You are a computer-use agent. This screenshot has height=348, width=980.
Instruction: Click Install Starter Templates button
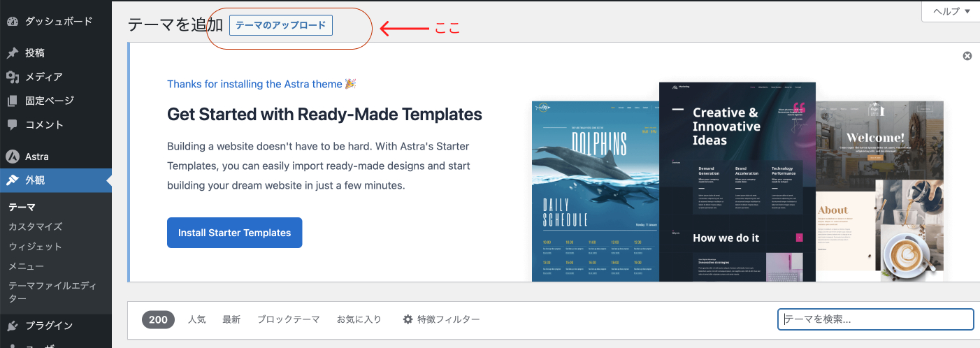coord(234,233)
